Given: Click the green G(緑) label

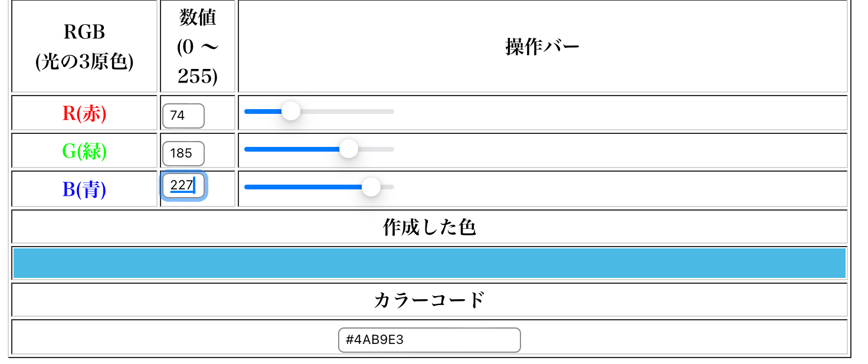Looking at the screenshot, I should [x=84, y=152].
